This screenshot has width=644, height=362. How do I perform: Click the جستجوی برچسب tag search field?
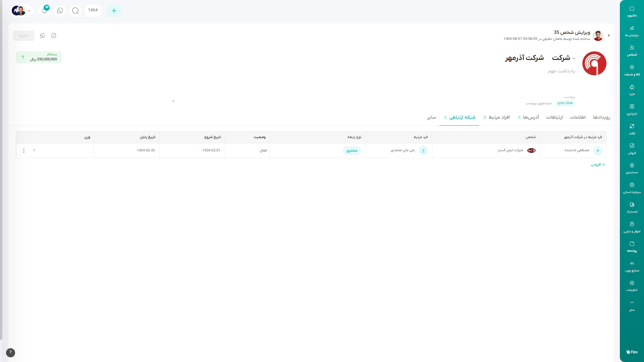(x=539, y=103)
